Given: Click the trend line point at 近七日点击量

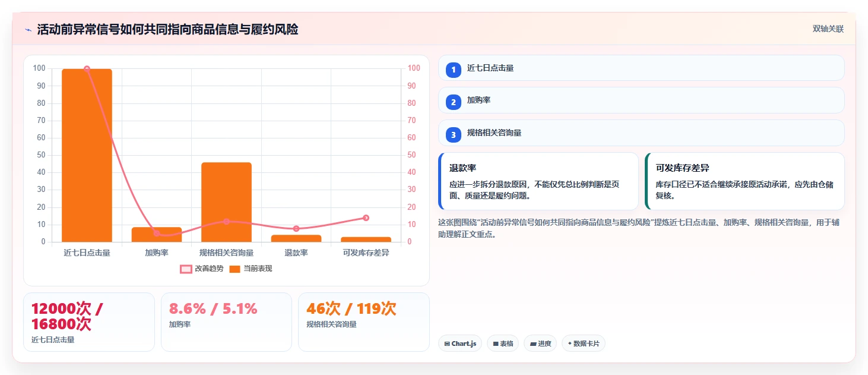Looking at the screenshot, I should point(87,69).
